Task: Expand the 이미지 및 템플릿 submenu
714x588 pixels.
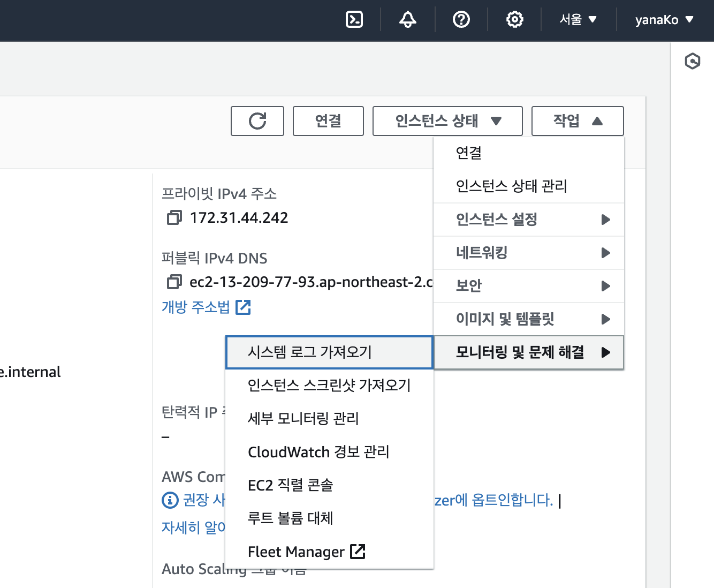Action: tap(529, 319)
